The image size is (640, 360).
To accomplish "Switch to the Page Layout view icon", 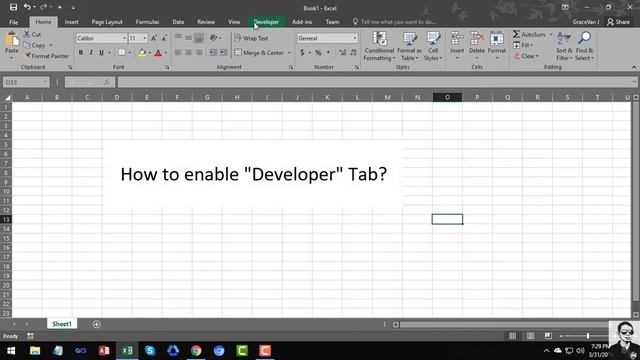I will 530,336.
